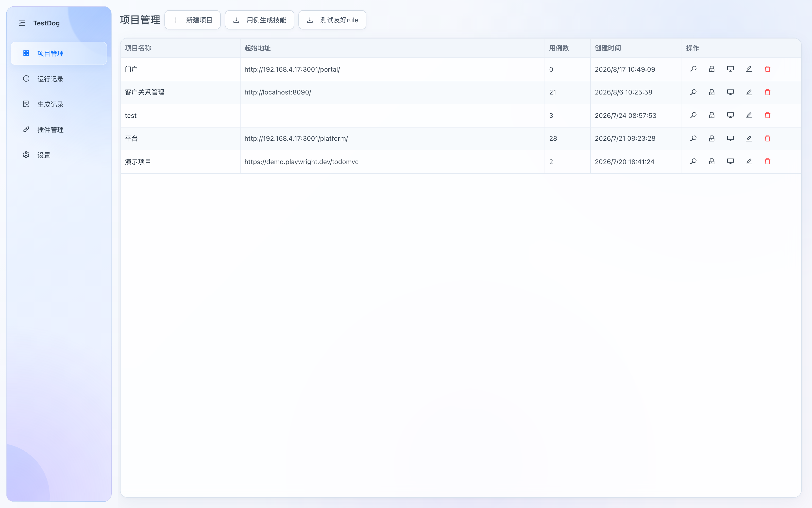Open 项目管理 in the sidebar
Screen dimensions: 812x508
click(x=59, y=53)
